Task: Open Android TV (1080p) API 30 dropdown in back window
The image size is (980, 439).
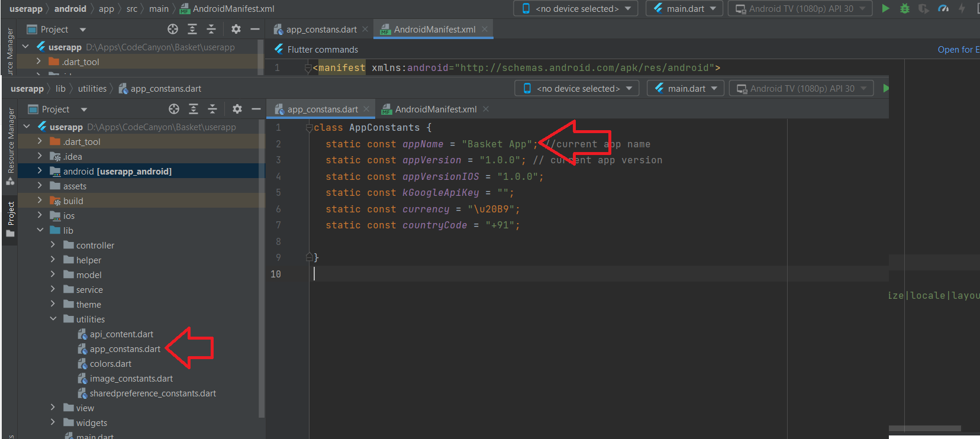Action: point(800,8)
